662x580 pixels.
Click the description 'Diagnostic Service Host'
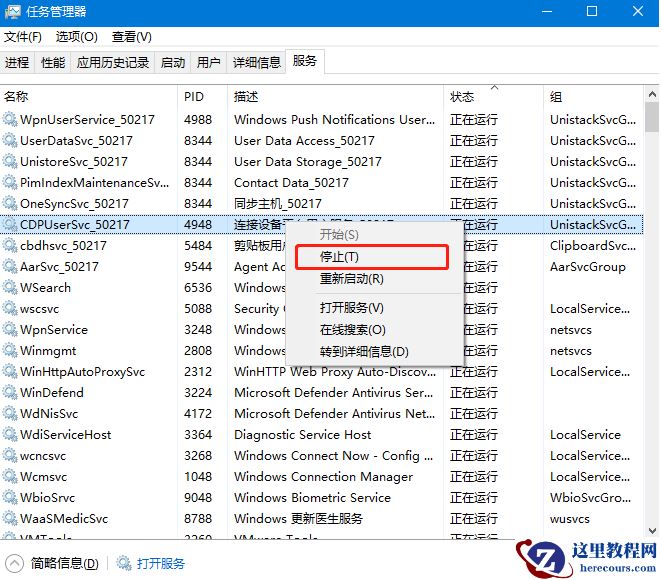[x=303, y=435]
